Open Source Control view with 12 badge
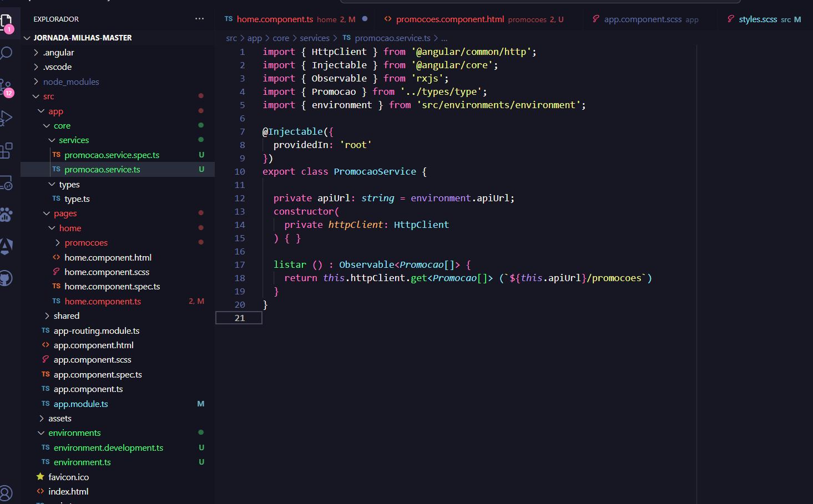 click(6, 88)
